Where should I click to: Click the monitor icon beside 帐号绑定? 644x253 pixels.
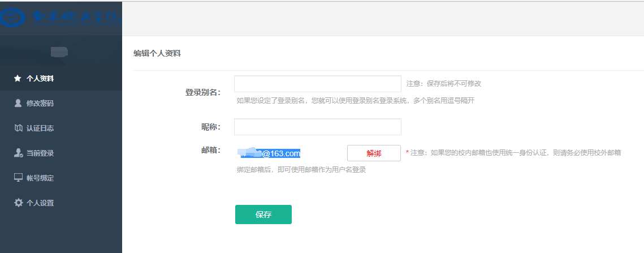pos(18,178)
